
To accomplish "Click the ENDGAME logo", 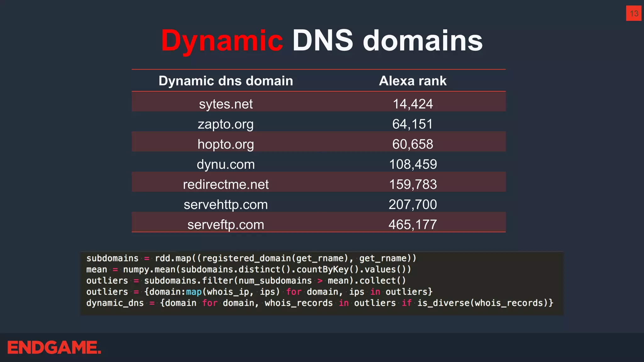I will [54, 348].
